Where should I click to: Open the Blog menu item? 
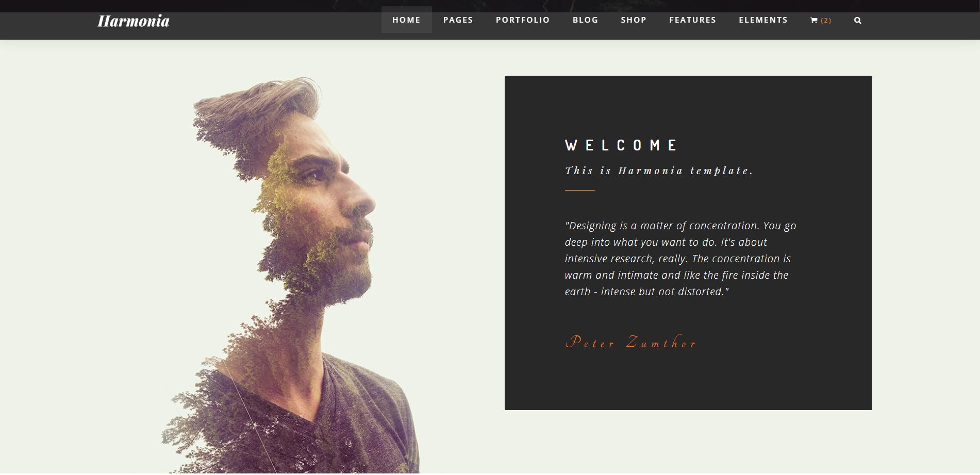click(586, 20)
